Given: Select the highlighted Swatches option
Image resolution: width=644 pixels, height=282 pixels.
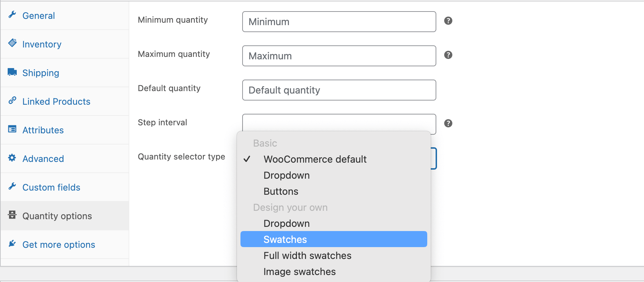Looking at the screenshot, I should [x=285, y=239].
